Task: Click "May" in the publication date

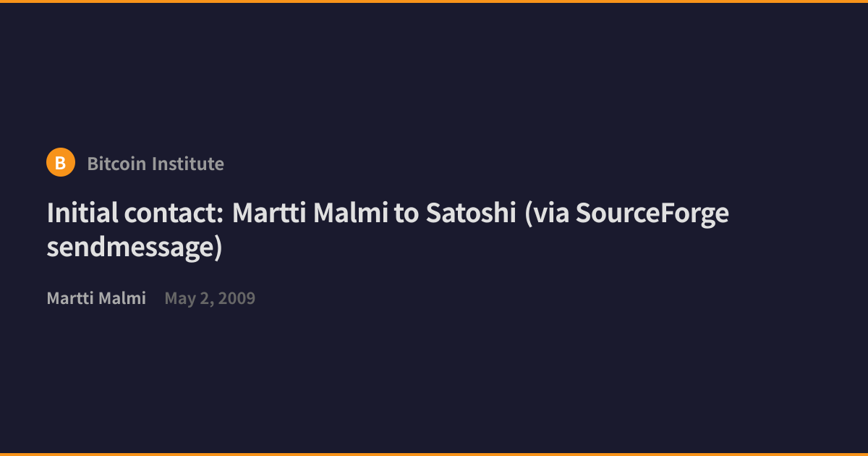Action: (179, 299)
